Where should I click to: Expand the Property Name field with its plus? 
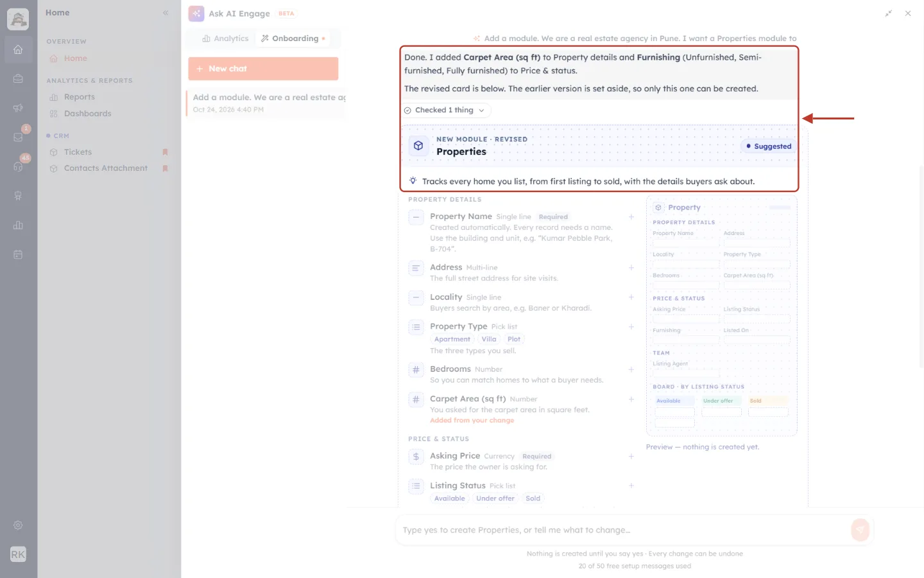click(631, 217)
